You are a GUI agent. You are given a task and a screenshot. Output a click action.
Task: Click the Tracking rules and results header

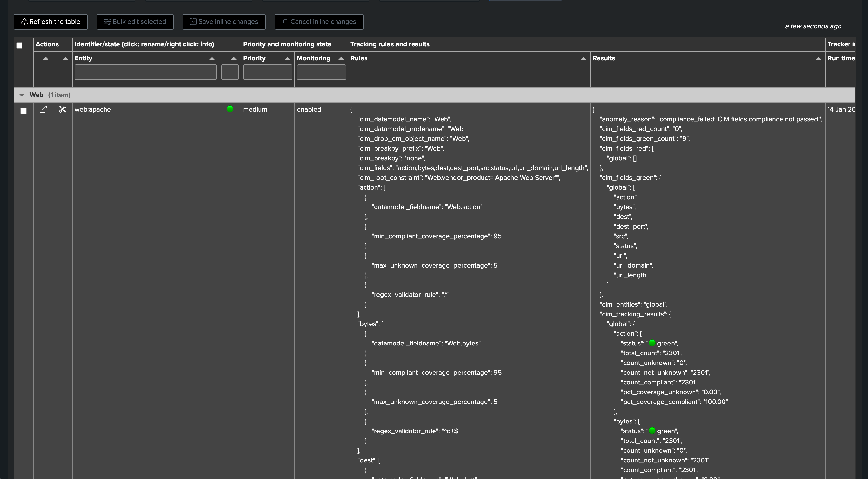click(x=390, y=44)
